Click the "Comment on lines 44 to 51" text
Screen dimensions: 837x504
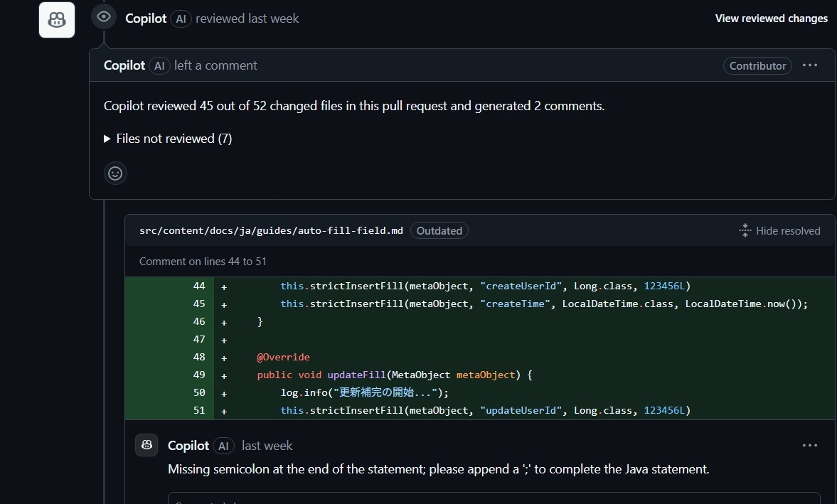[x=203, y=262]
